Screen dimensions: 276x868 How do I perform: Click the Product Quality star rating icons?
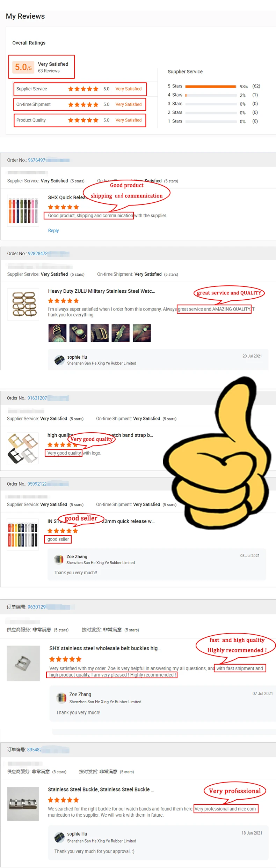coord(83,120)
